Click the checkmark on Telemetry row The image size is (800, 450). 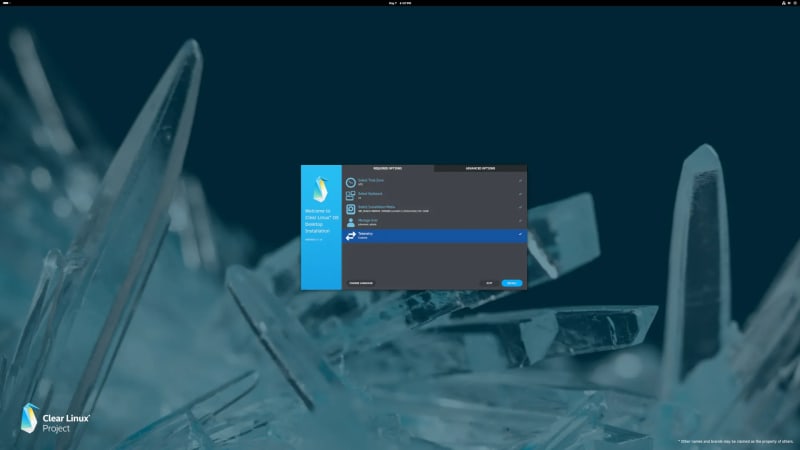(520, 235)
